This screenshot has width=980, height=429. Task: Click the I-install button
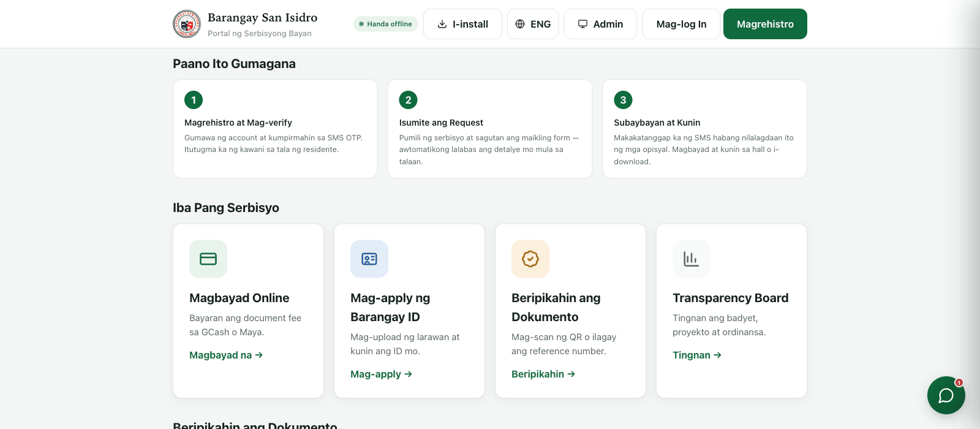[x=462, y=24]
